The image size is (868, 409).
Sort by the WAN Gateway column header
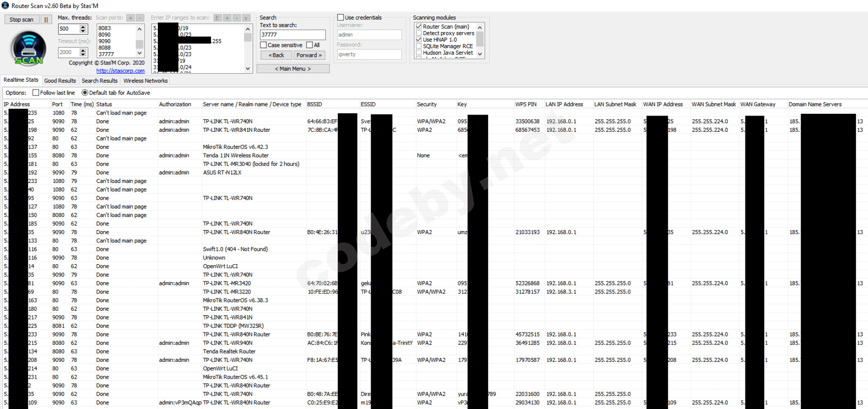pos(763,104)
